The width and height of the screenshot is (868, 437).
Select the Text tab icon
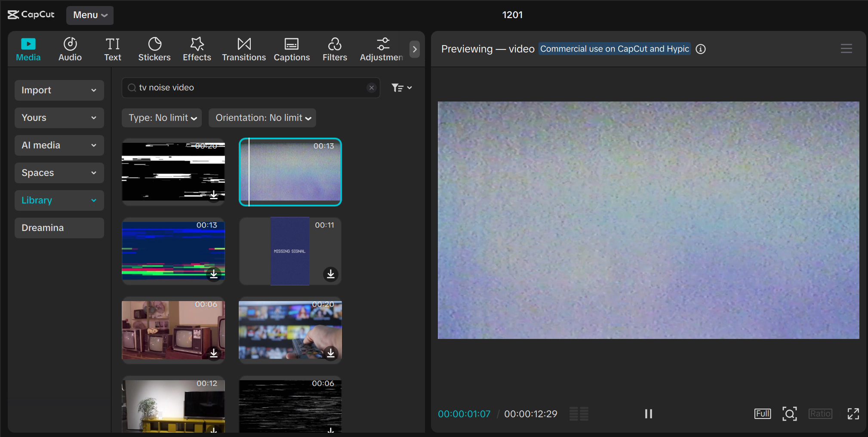click(x=112, y=49)
